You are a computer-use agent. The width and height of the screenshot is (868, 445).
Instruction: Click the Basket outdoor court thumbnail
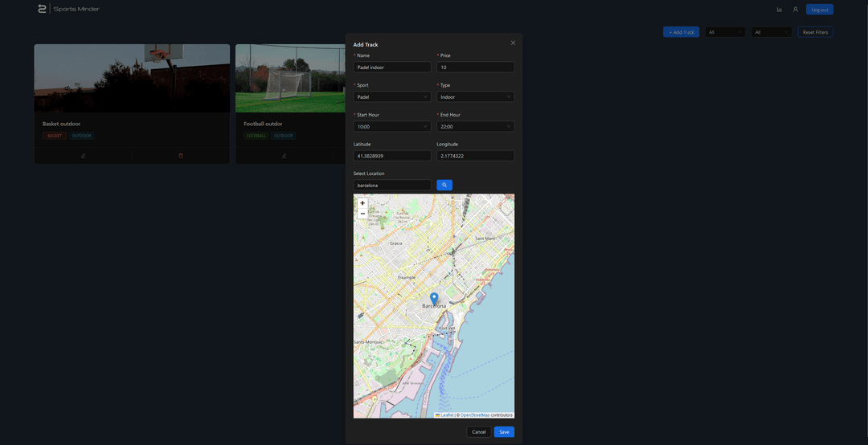point(132,78)
